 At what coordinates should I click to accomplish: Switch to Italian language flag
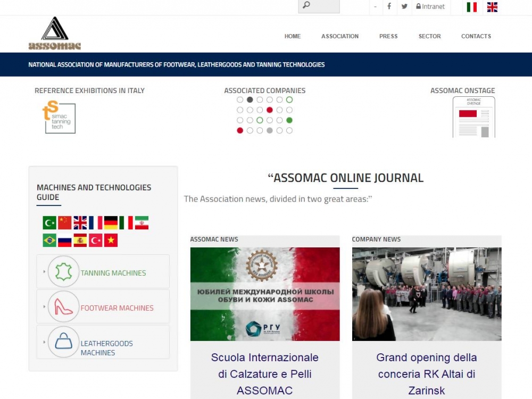pyautogui.click(x=471, y=7)
